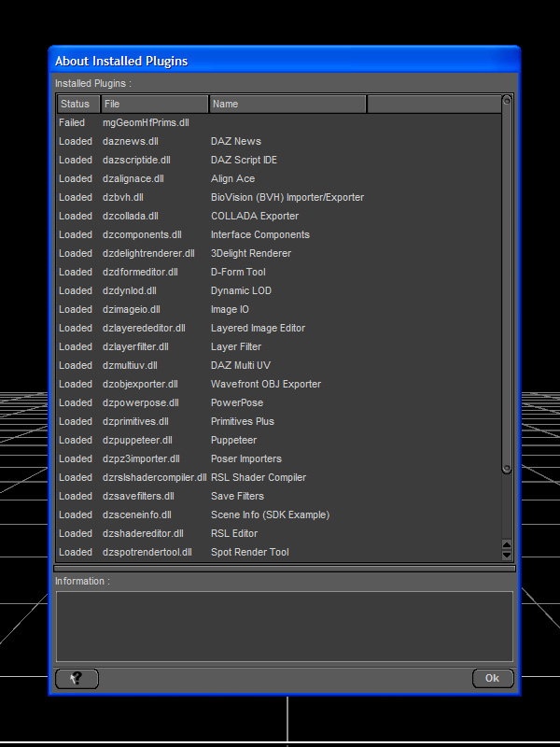
Task: Click the scroll up arrow in plugin list
Action: 507,545
